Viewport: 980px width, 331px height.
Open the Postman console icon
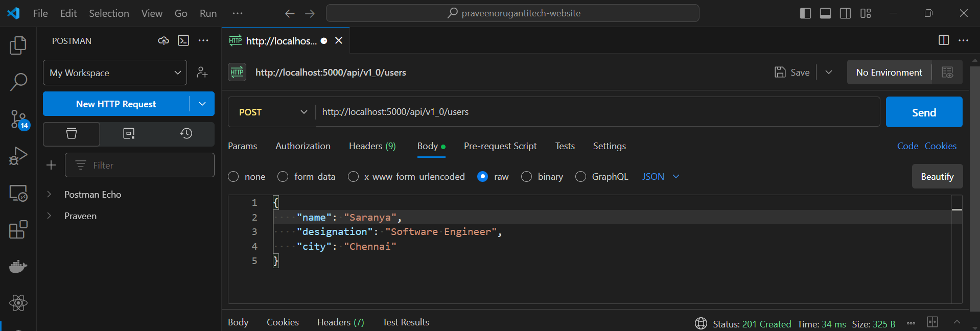tap(183, 41)
